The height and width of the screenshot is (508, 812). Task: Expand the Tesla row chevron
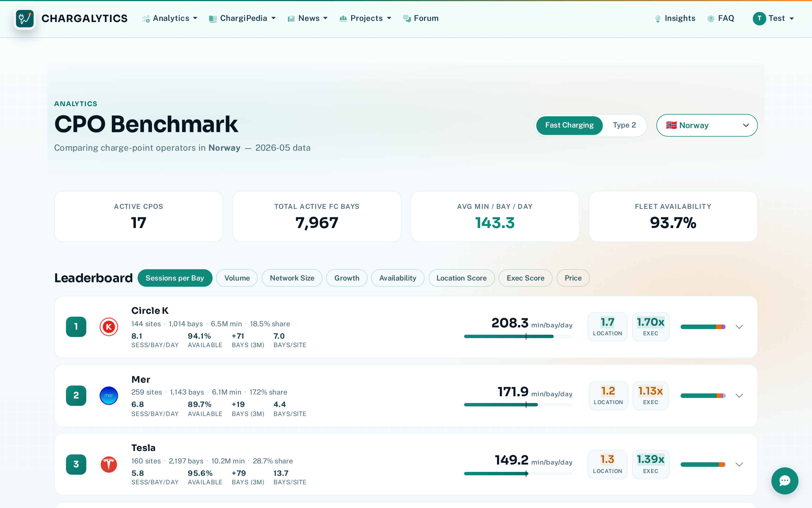[x=739, y=464]
